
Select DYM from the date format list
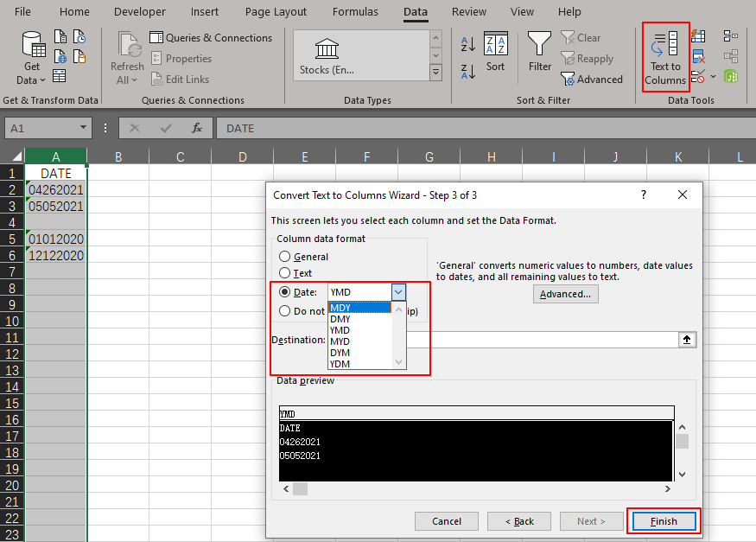pyautogui.click(x=340, y=352)
